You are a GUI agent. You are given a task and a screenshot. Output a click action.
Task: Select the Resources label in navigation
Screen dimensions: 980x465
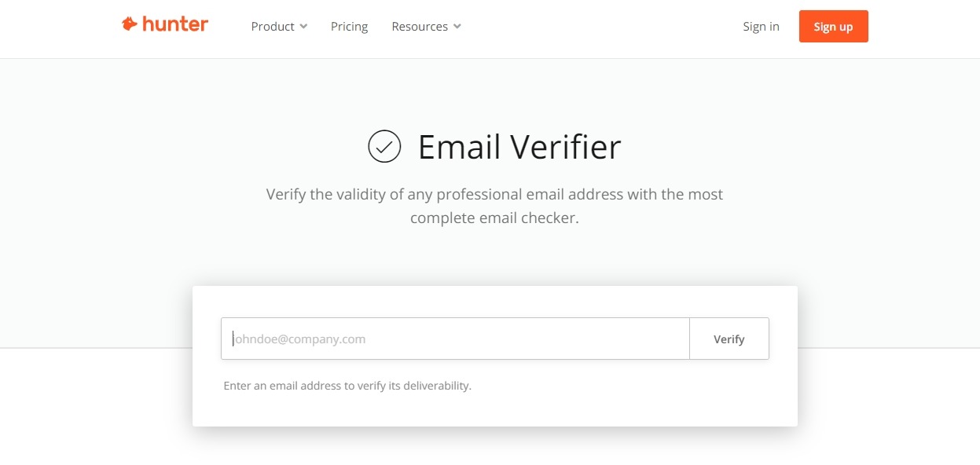coord(420,27)
